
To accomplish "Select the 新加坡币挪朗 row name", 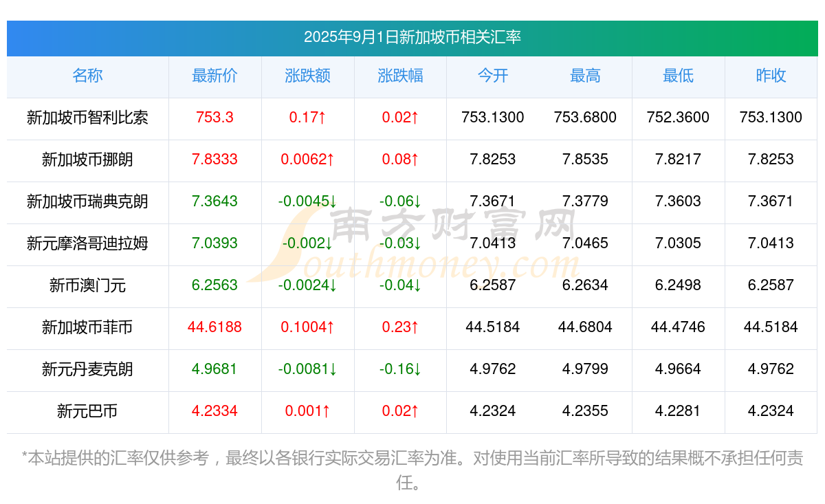I will [87, 160].
